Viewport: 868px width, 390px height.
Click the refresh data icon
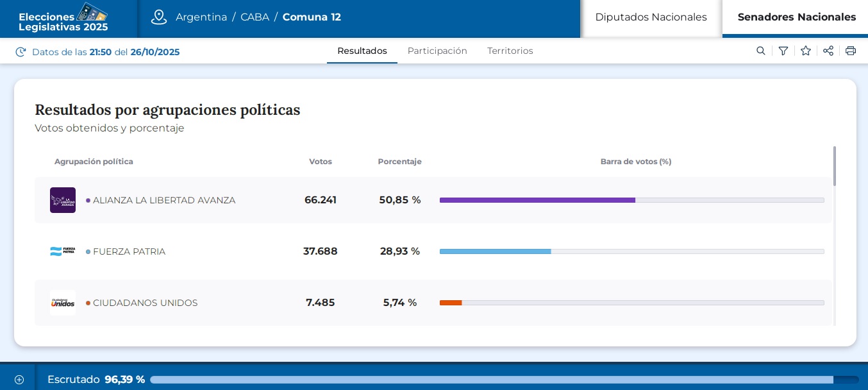click(x=21, y=52)
